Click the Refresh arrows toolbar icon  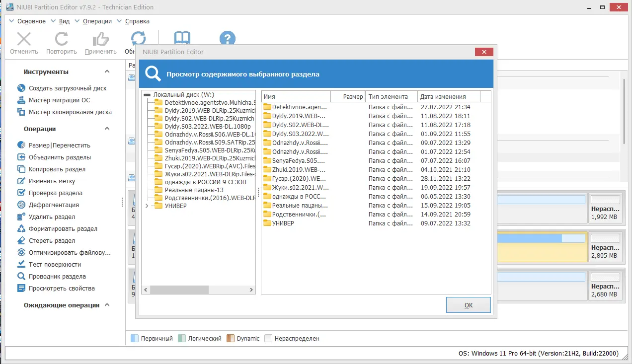(x=138, y=38)
